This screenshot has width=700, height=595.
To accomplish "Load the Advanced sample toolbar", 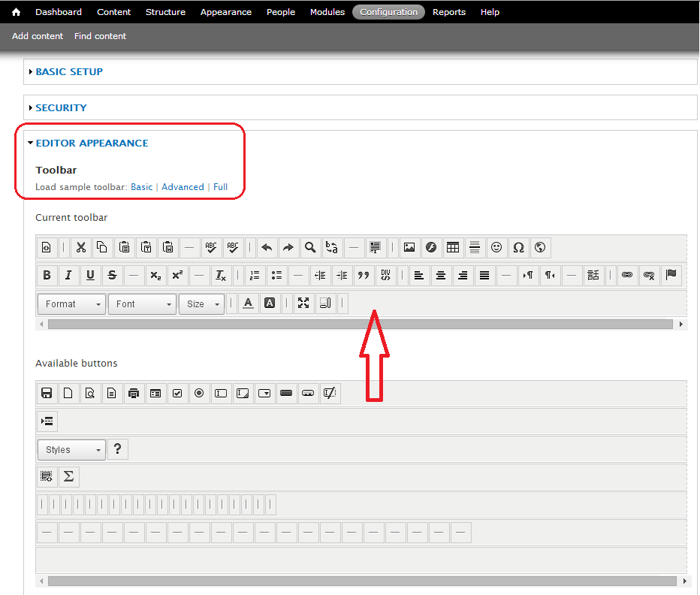I will tap(183, 187).
